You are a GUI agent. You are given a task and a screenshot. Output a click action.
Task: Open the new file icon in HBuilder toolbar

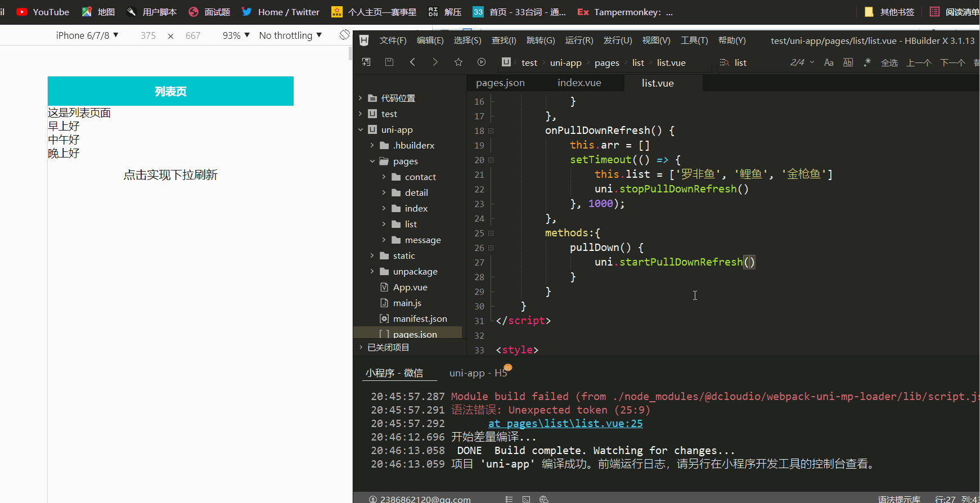tap(366, 62)
